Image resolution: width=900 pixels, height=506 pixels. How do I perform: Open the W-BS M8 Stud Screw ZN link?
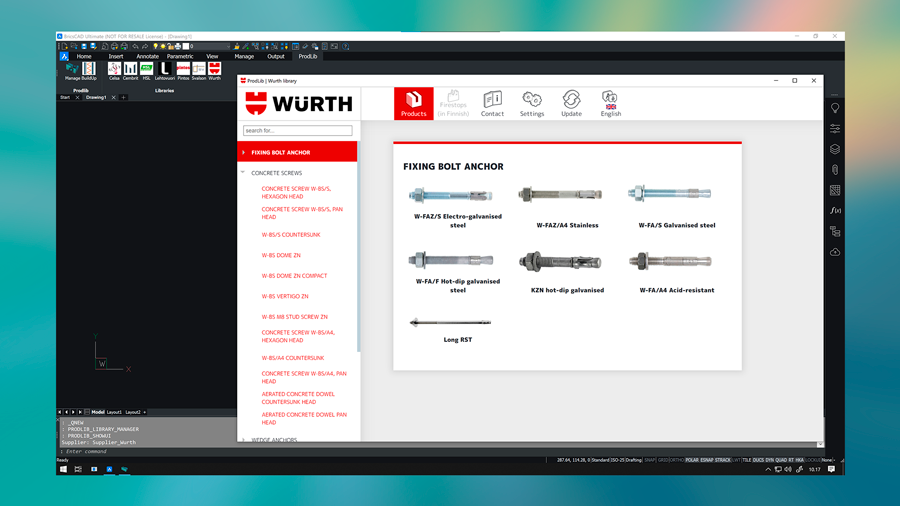click(294, 317)
